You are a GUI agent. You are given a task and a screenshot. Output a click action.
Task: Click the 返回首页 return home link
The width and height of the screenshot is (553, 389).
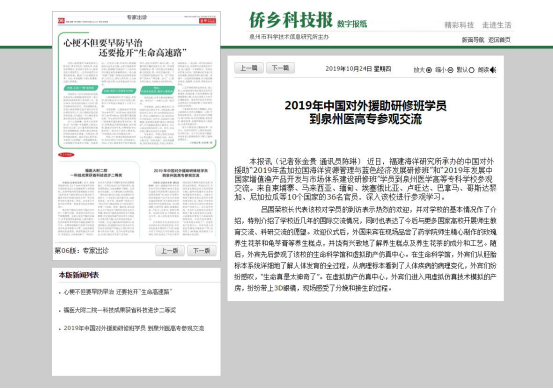pos(499,40)
